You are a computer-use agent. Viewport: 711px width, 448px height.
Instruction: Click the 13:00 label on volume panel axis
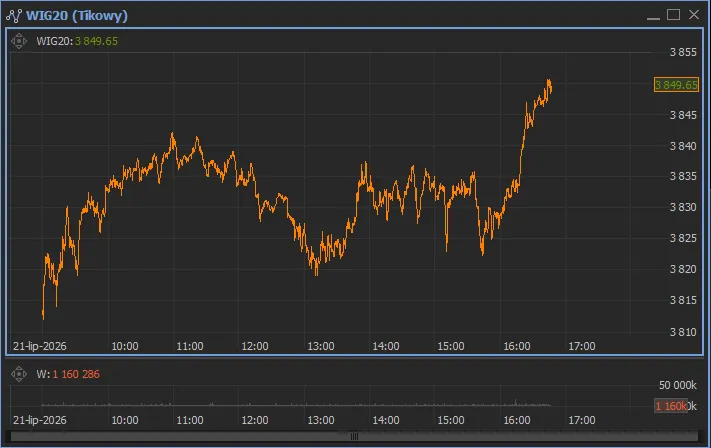click(x=321, y=420)
